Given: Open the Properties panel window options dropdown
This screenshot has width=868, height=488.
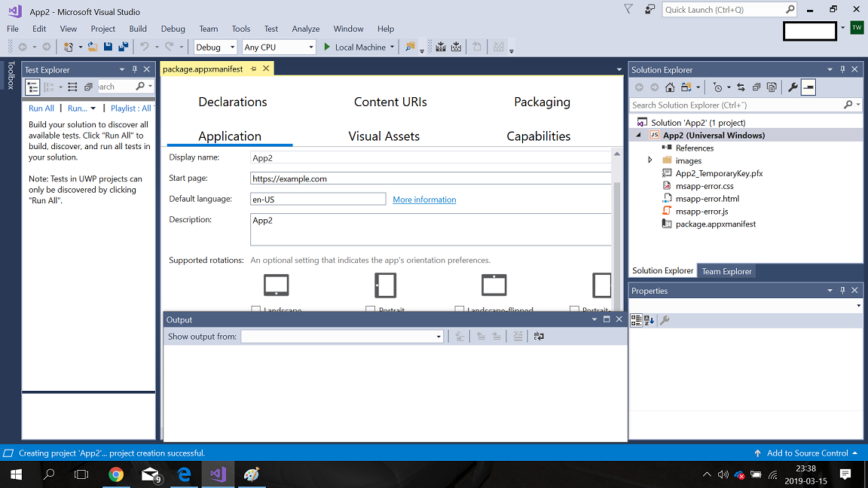Looking at the screenshot, I should click(830, 291).
